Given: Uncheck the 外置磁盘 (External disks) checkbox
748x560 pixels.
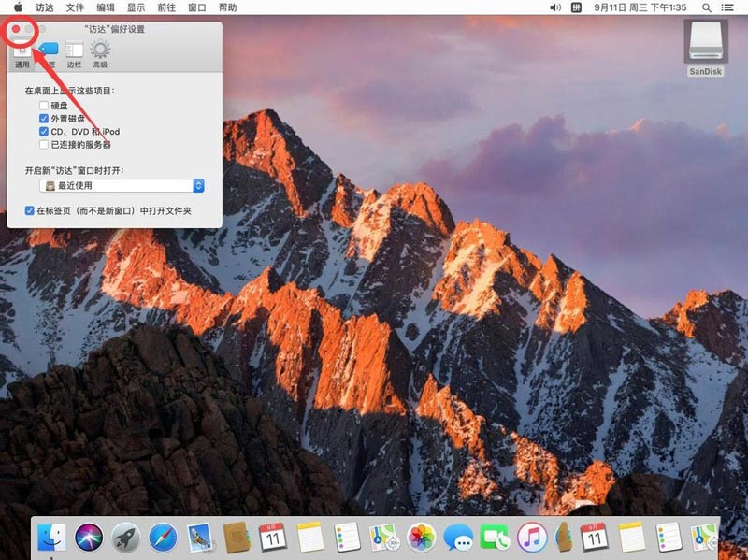Looking at the screenshot, I should point(44,119).
